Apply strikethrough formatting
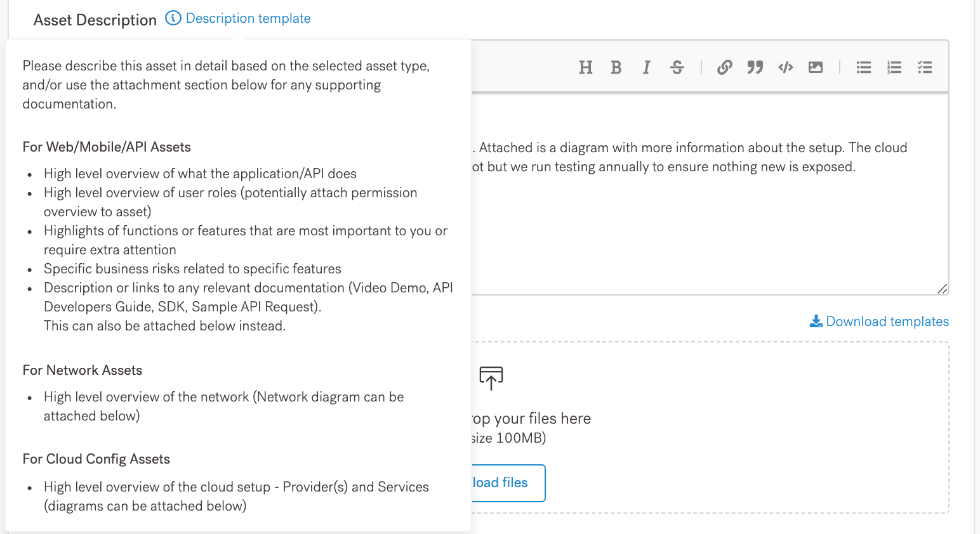The width and height of the screenshot is (980, 534). (677, 67)
